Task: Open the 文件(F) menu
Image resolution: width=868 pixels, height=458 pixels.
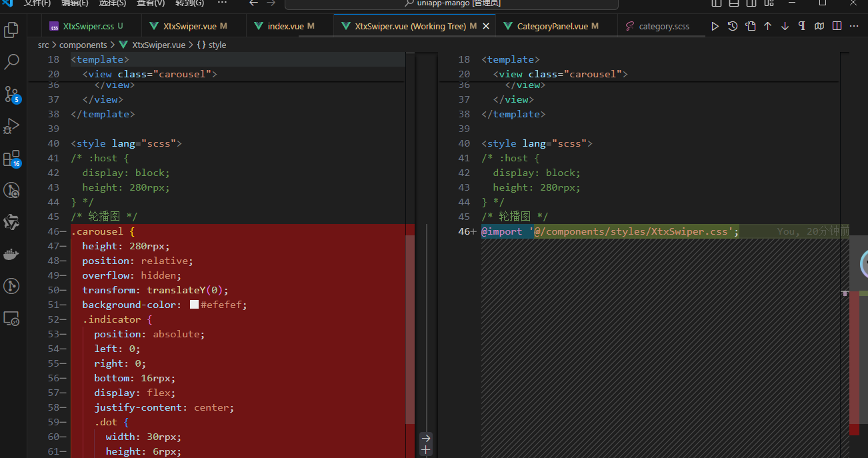Action: point(37,3)
